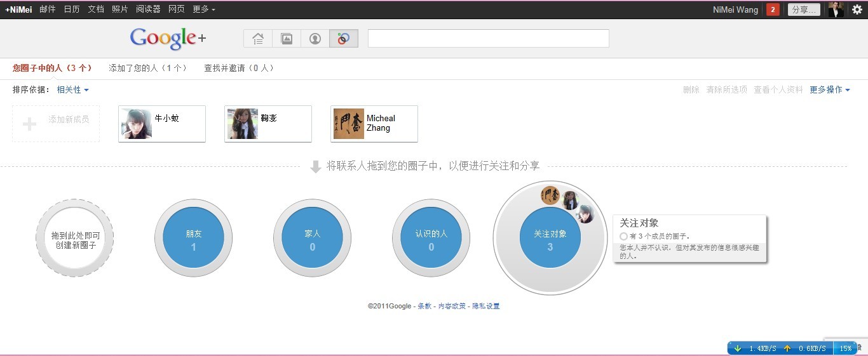The image size is (868, 356).
Task: Switch to 添加了您的人 tab
Action: click(148, 68)
